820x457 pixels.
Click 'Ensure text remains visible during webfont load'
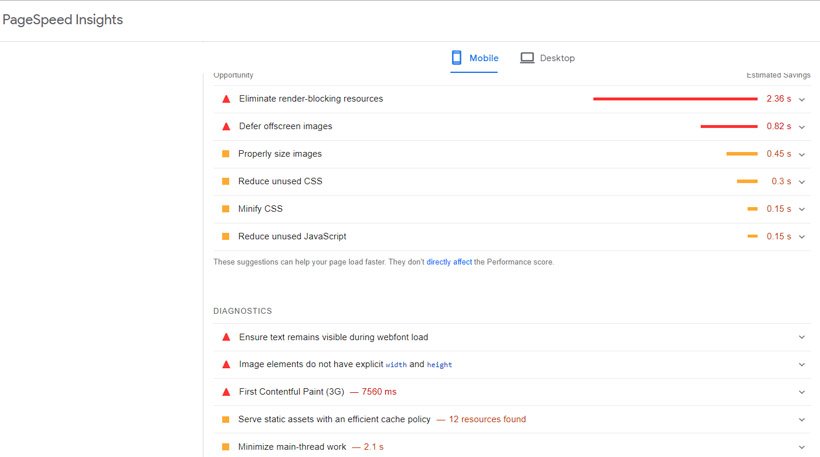point(334,337)
